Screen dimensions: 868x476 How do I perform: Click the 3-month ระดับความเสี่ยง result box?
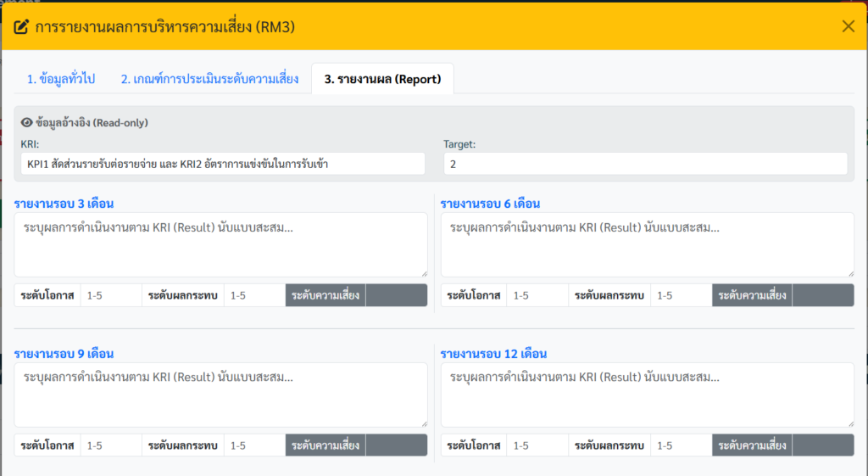click(x=396, y=295)
